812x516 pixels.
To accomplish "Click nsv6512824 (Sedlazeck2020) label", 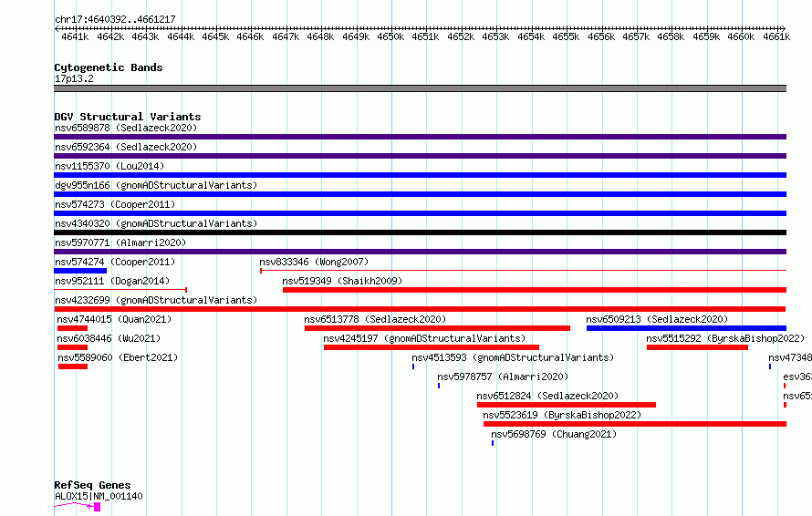I will pos(547,396).
